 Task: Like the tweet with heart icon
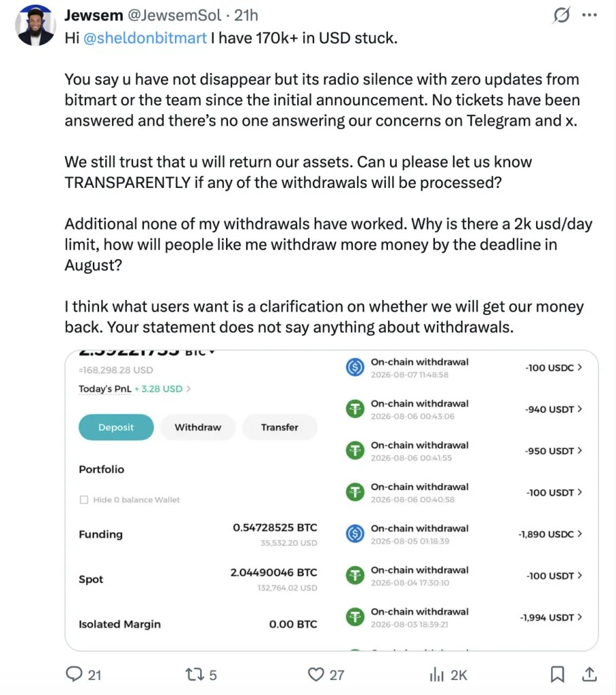pyautogui.click(x=316, y=675)
